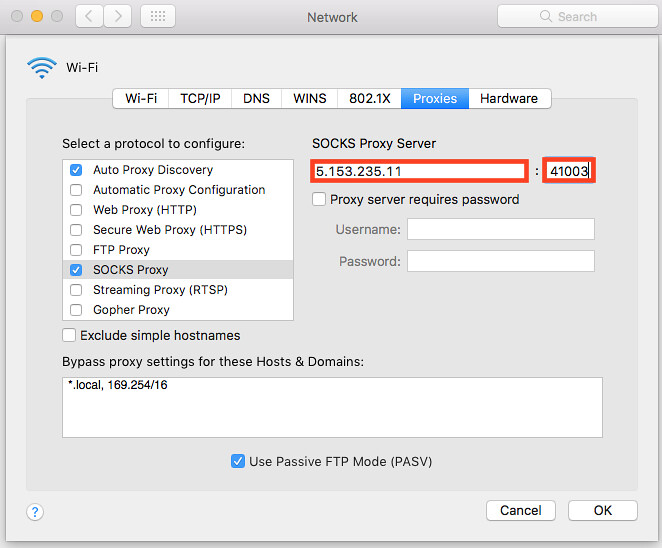Screen dimensions: 662x548
Task: Open the Hardware tab
Action: click(x=509, y=98)
